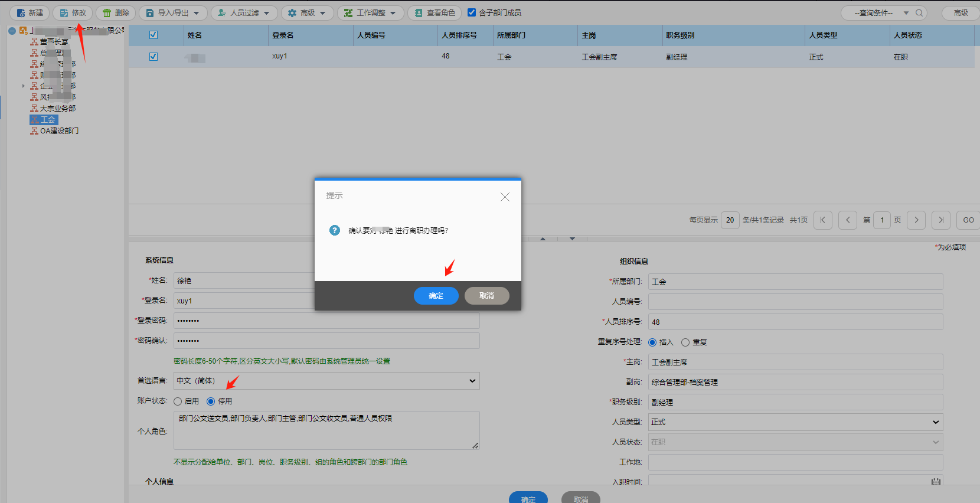The image size is (980, 503).
Task: Select OA建设部门 in the department tree
Action: pyautogui.click(x=59, y=131)
